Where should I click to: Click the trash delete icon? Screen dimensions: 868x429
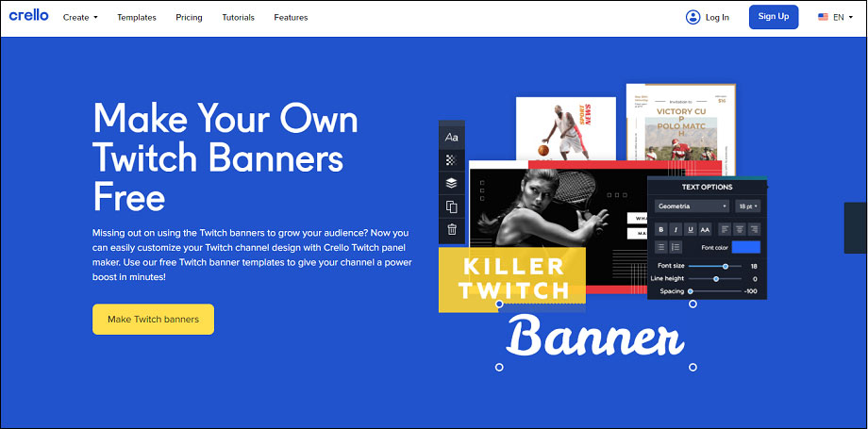coord(452,229)
